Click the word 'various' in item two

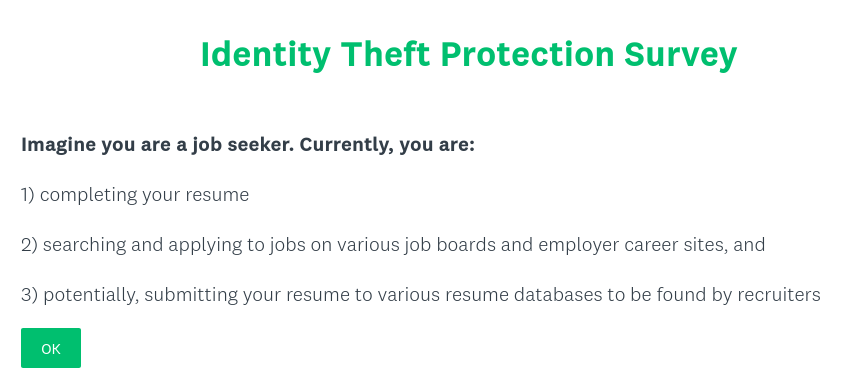(x=368, y=245)
